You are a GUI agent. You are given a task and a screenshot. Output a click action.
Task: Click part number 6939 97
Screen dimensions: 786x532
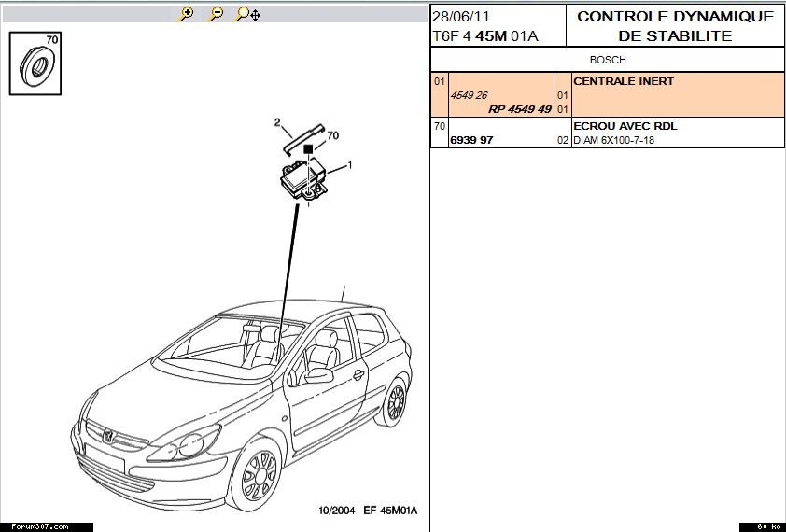(471, 140)
